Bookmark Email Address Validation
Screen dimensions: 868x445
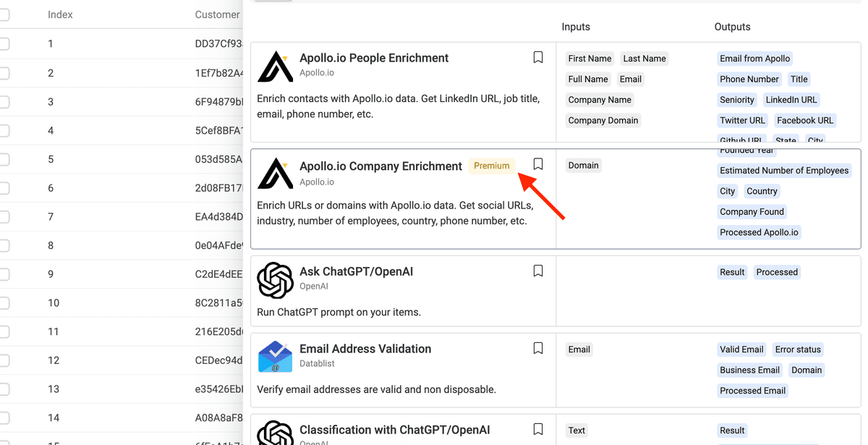click(538, 348)
